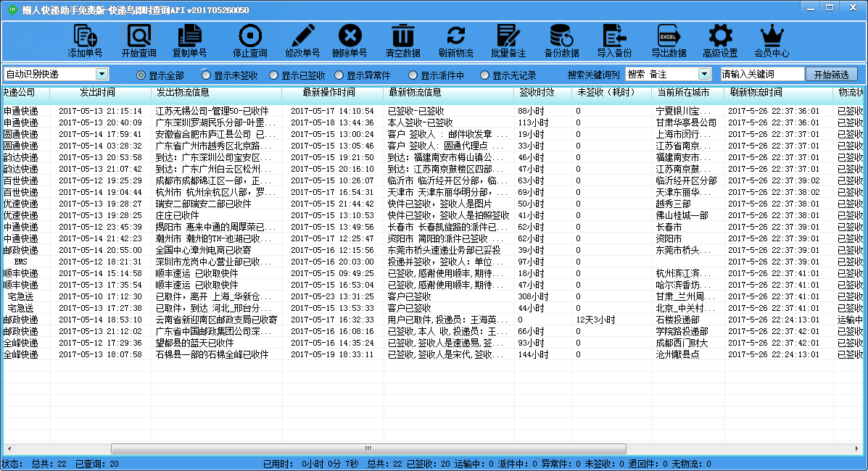868x471 pixels.
Task: Open 会员中心 member center crown icon
Action: tap(772, 41)
